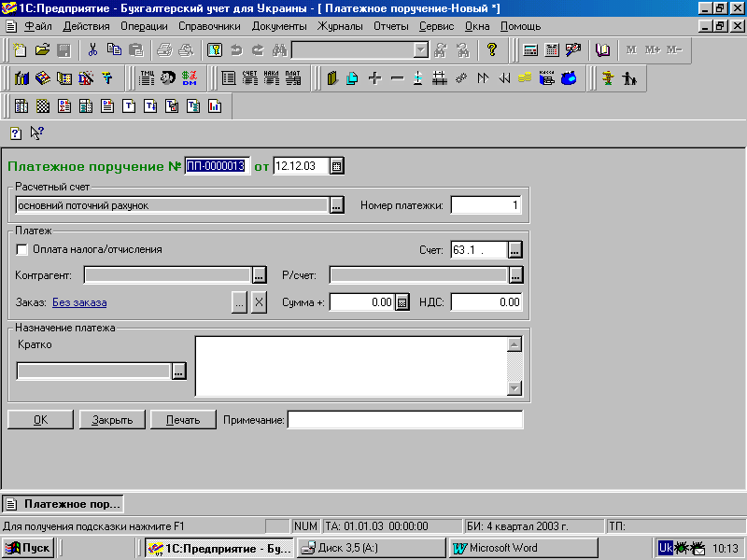Click the Copy toolbar icon

[114, 50]
